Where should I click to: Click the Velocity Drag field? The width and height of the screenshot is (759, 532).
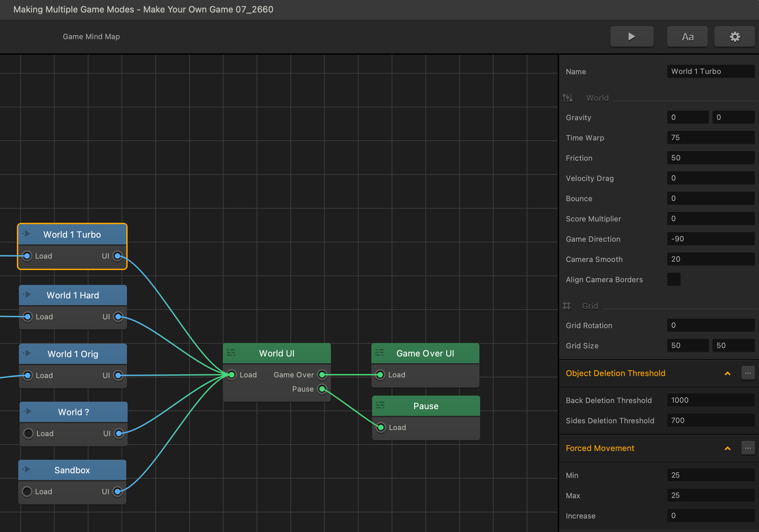point(711,178)
